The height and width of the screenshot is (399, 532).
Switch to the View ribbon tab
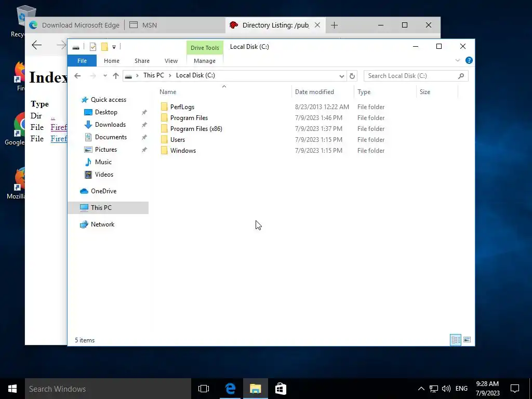pos(171,61)
